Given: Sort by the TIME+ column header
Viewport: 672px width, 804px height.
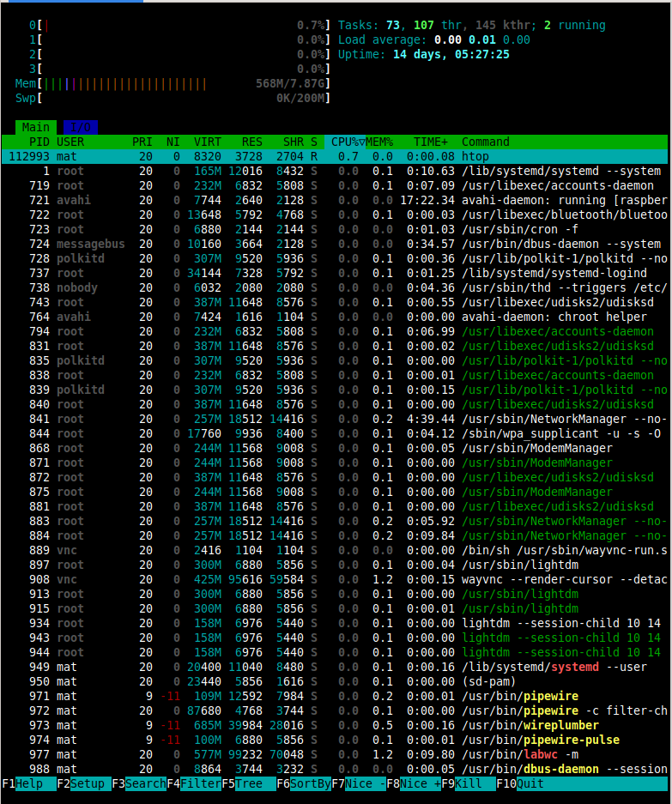Looking at the screenshot, I should [430, 142].
